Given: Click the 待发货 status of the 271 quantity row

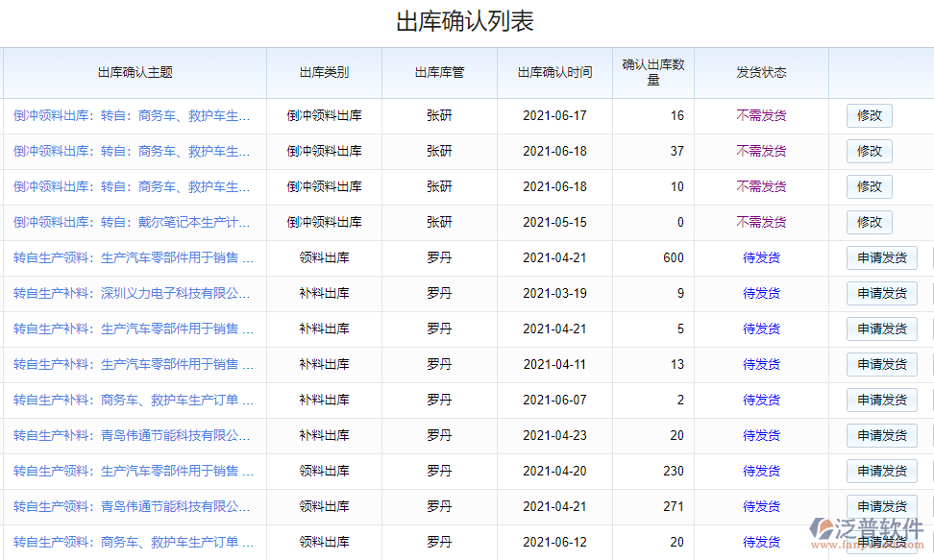Looking at the screenshot, I should pos(762,506).
